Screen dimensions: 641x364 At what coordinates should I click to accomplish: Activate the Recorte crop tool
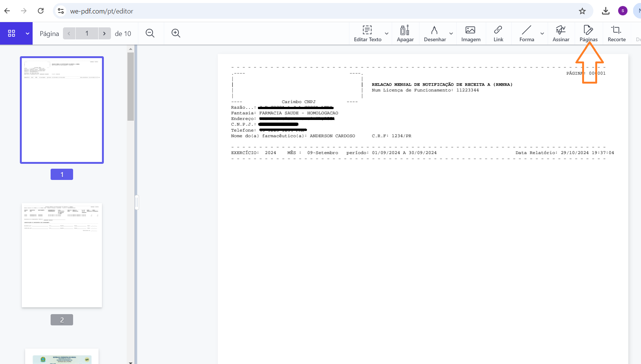[616, 33]
